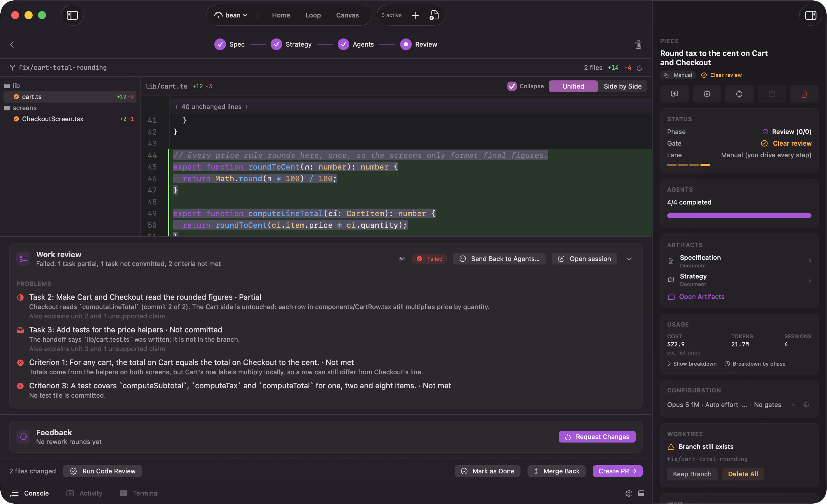Toggle the left sidebar panel icon
The width and height of the screenshot is (827, 504).
click(72, 15)
